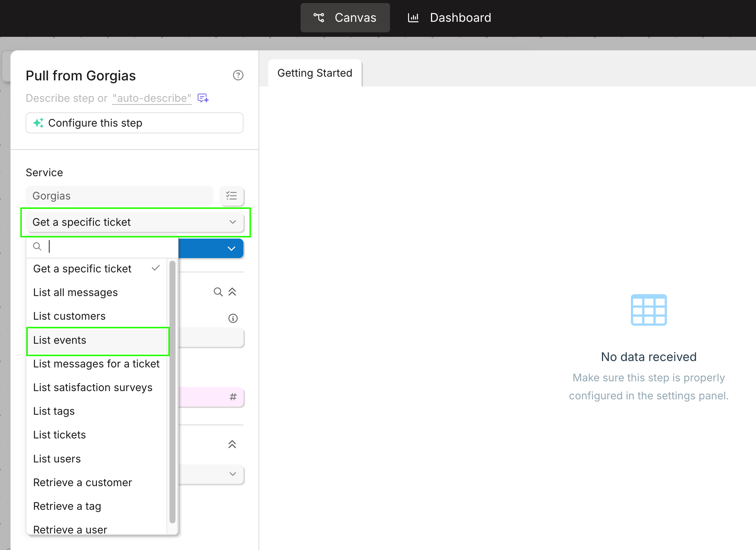Viewport: 756px width, 550px height.
Task: Choose List tickets from the list
Action: pos(59,435)
